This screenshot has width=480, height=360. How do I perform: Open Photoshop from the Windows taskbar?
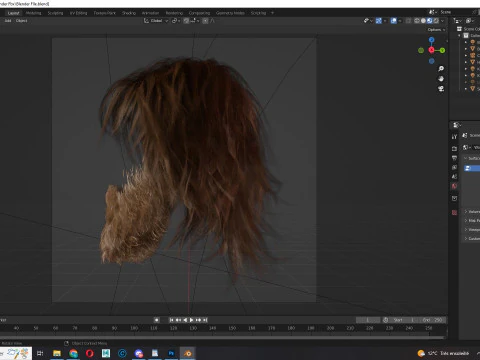[171, 353]
